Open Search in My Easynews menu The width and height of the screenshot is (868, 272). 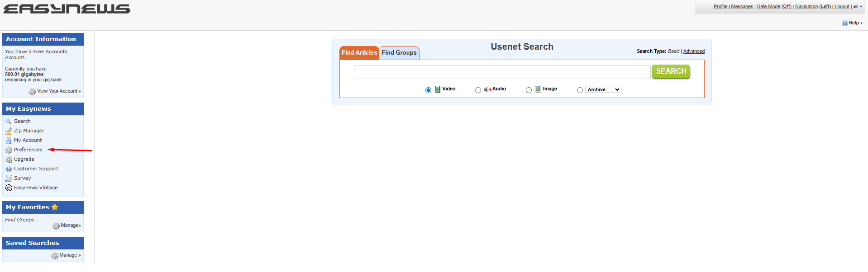coord(22,122)
